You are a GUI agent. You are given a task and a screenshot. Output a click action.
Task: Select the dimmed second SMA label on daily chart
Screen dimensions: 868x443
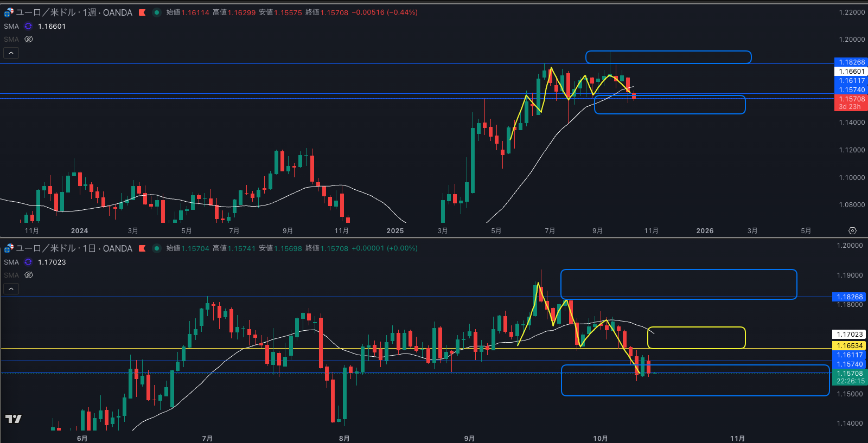[11, 275]
